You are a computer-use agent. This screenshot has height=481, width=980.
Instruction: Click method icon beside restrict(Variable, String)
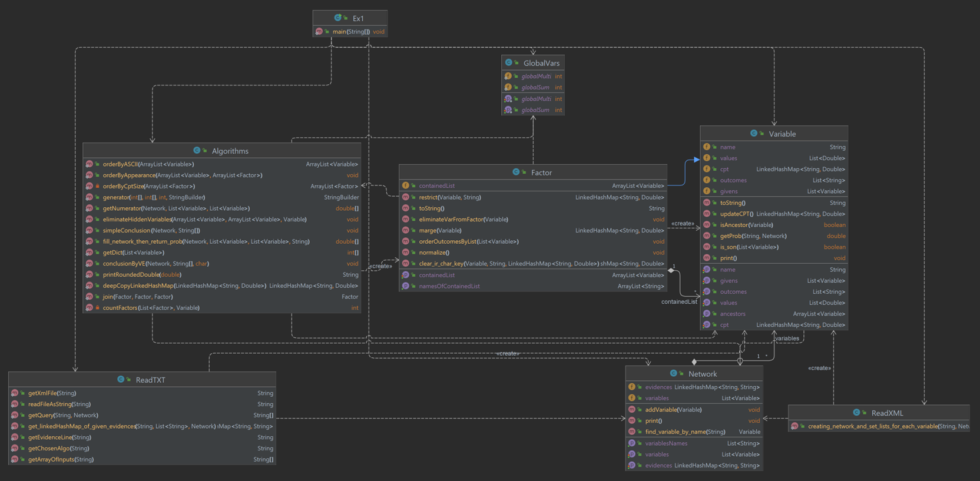pos(405,197)
